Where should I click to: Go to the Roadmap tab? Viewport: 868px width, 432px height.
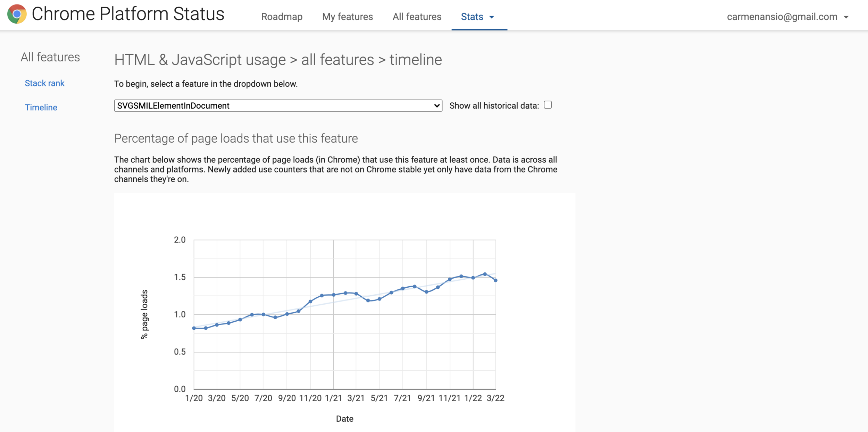tap(282, 17)
